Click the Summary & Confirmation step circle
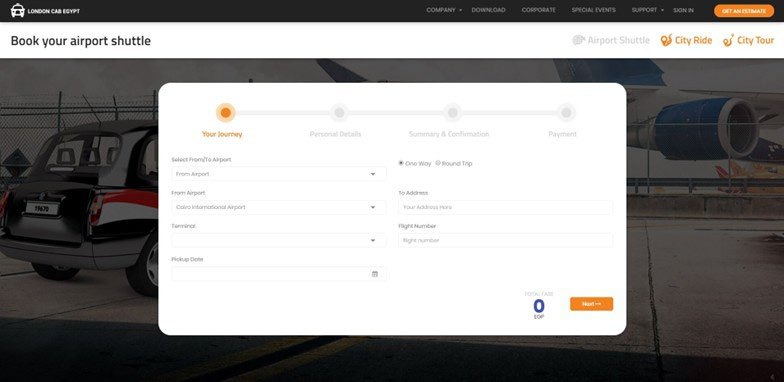Screen dimensions: 784x382 pos(452,112)
